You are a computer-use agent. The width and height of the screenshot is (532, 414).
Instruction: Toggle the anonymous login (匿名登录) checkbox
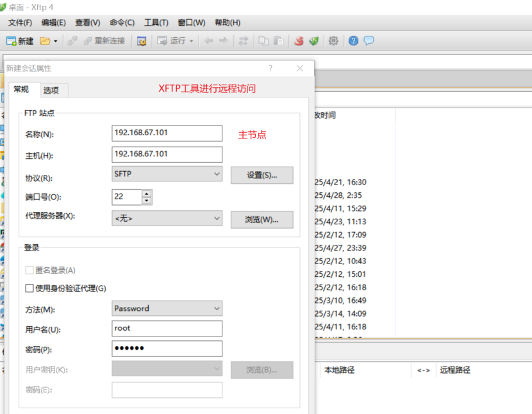(x=29, y=270)
